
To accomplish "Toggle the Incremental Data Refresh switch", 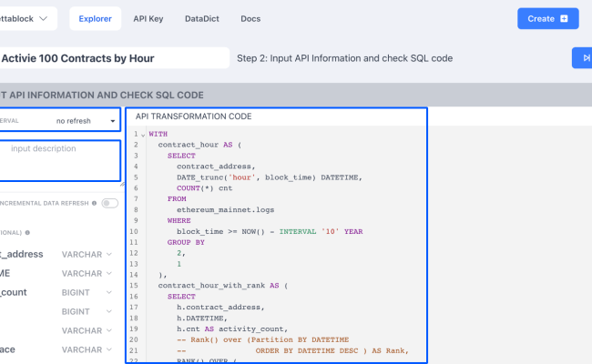I will point(110,203).
